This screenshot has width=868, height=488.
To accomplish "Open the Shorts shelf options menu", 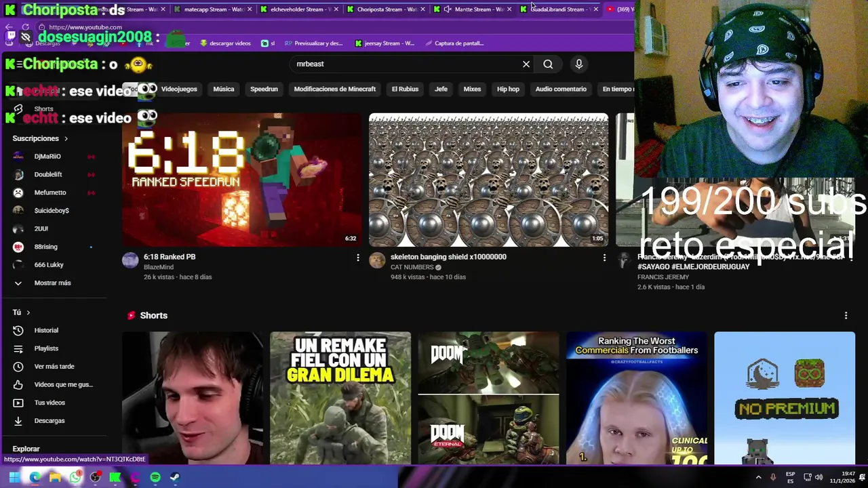I will [846, 316].
